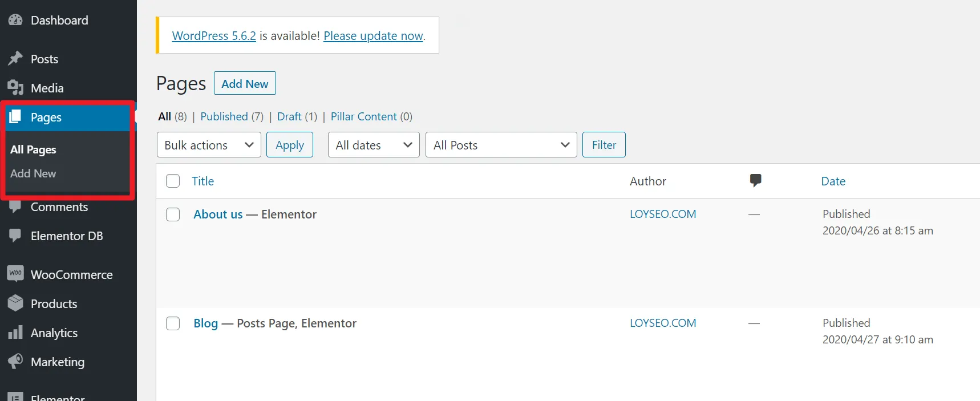Click the Analytics bar chart icon

pyautogui.click(x=15, y=333)
